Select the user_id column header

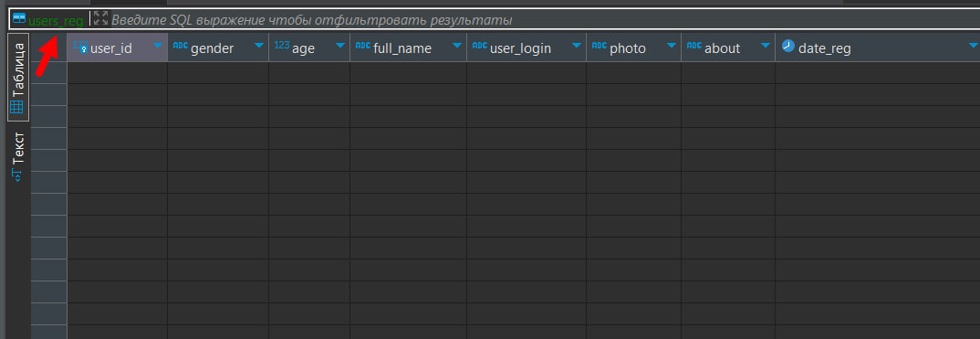(x=117, y=48)
